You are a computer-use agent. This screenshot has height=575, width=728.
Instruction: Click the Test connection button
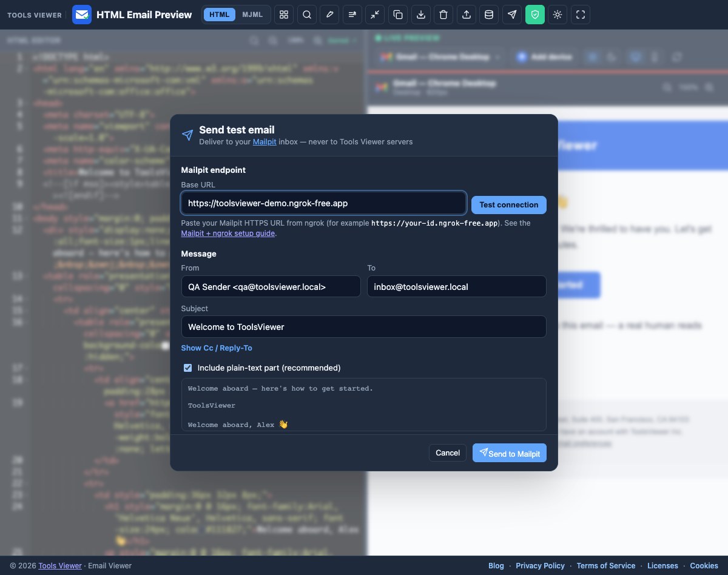[x=509, y=204]
